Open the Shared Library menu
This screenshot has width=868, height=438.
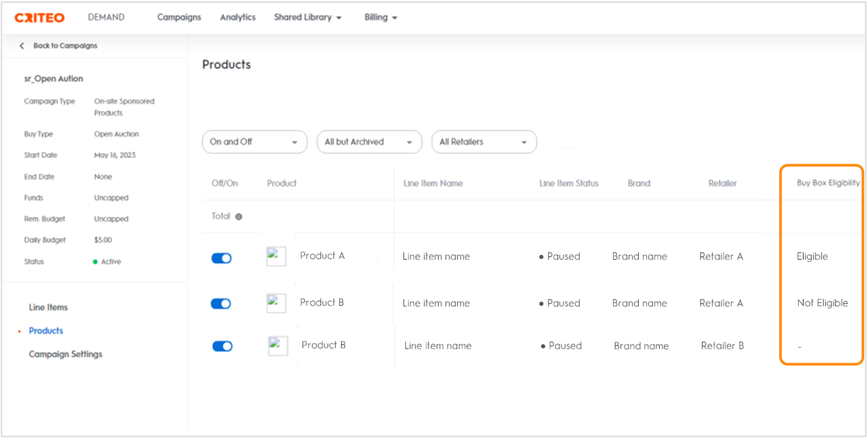pos(307,18)
